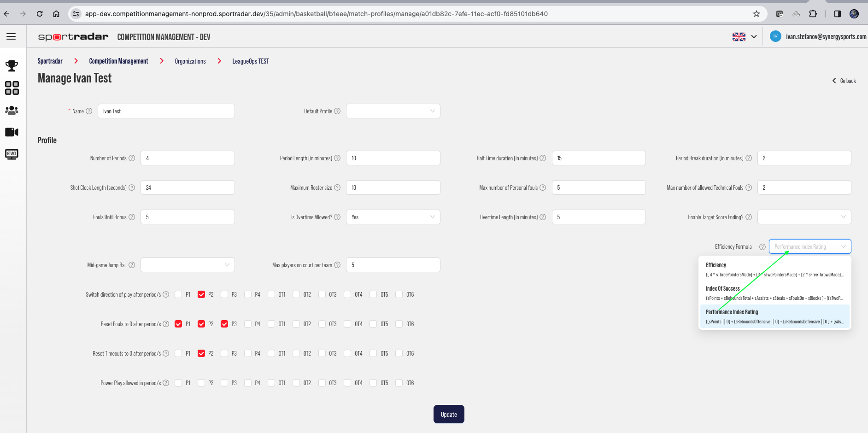868x433 pixels.
Task: Open the EVO monitor sidebar icon
Action: [x=12, y=154]
